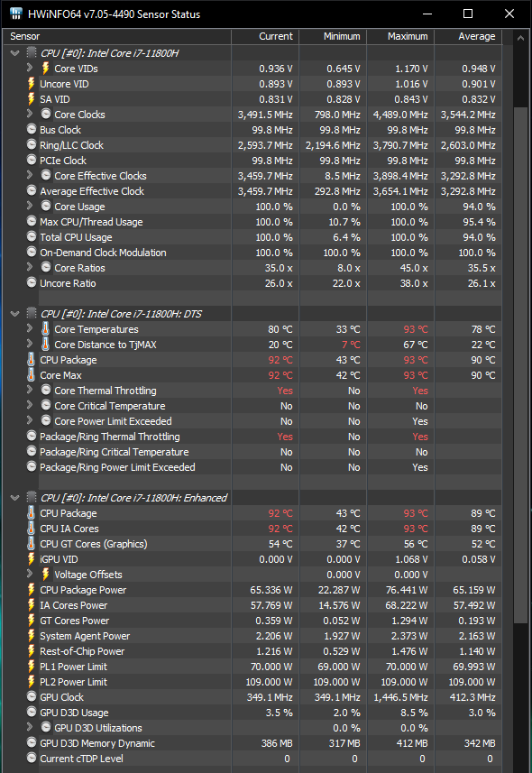Image resolution: width=532 pixels, height=773 pixels.
Task: Click the clock icon beside Core Clocks
Action: (46, 114)
